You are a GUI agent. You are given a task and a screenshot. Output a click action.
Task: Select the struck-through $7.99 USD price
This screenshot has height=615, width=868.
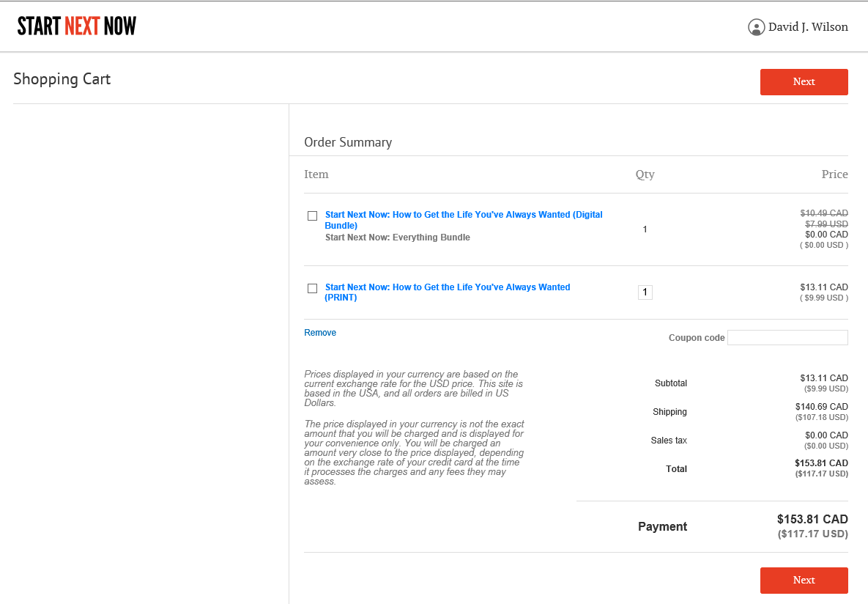coord(826,224)
